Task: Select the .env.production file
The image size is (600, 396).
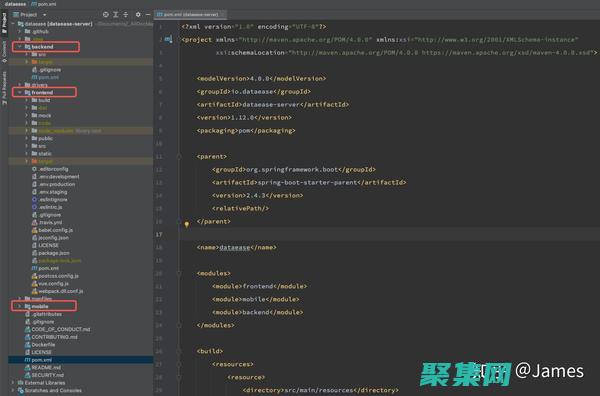Action: click(x=57, y=184)
